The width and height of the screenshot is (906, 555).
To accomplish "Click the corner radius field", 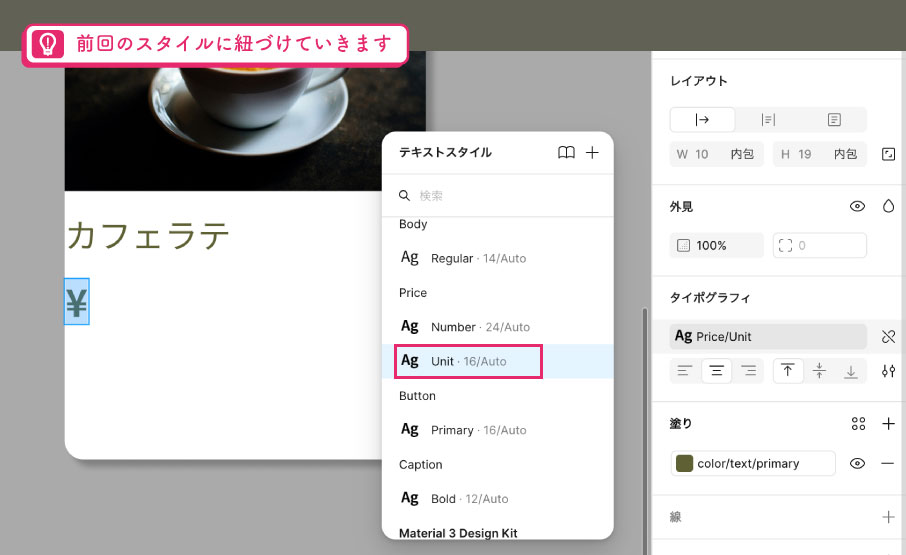I will (820, 245).
